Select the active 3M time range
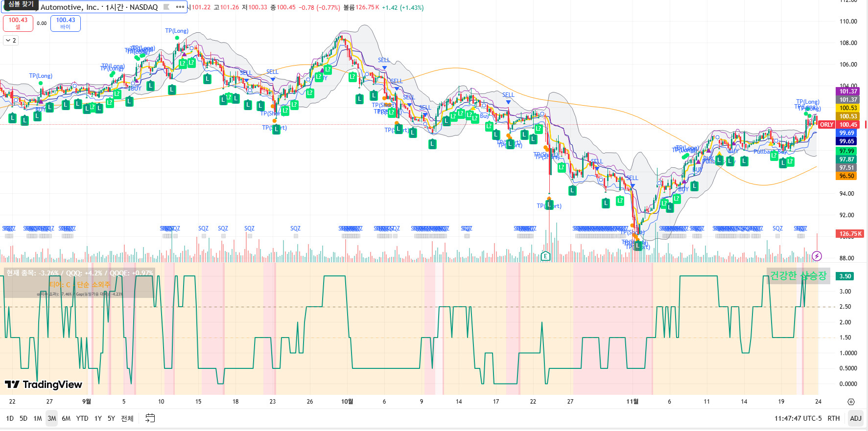 click(x=52, y=418)
